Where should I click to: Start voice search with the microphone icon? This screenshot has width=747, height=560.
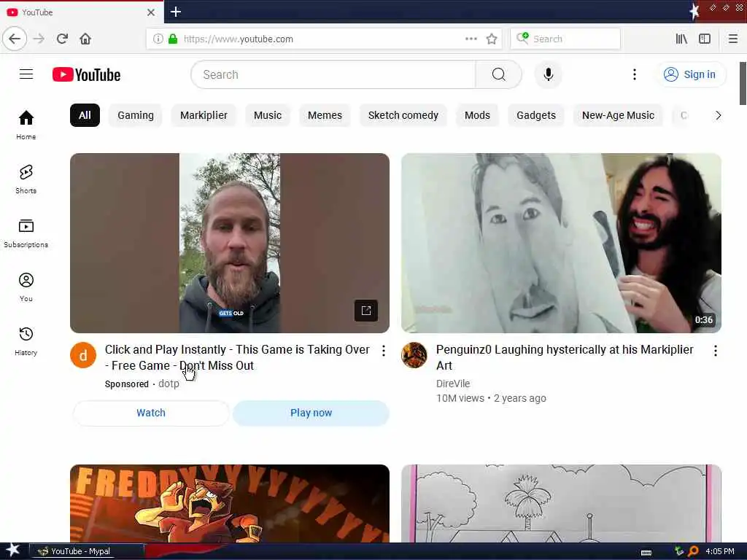point(549,74)
